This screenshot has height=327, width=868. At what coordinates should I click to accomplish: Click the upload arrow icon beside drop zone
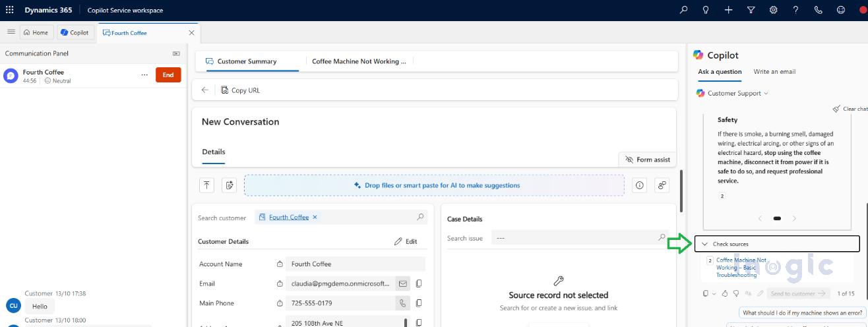207,185
